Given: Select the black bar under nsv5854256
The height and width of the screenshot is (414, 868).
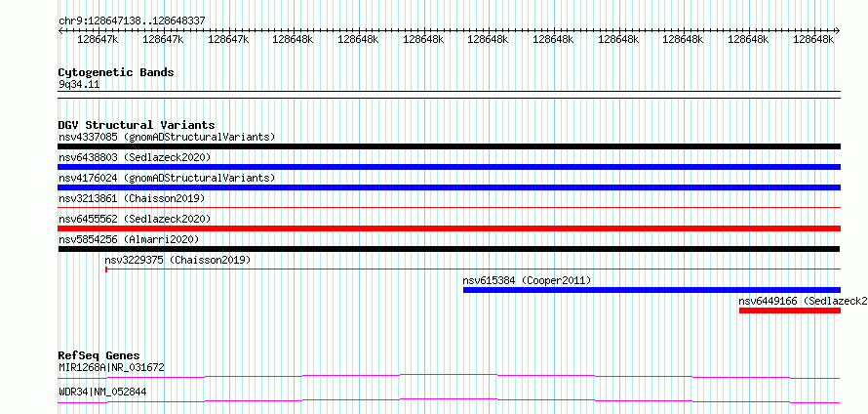Looking at the screenshot, I should point(449,249).
